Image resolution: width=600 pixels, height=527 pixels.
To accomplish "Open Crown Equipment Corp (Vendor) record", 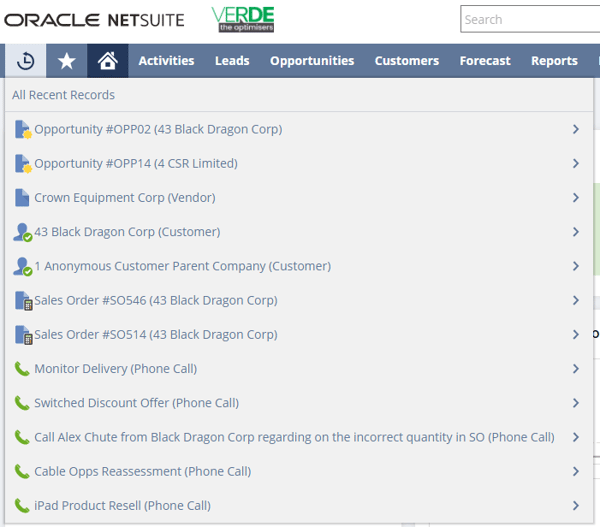I will point(125,197).
